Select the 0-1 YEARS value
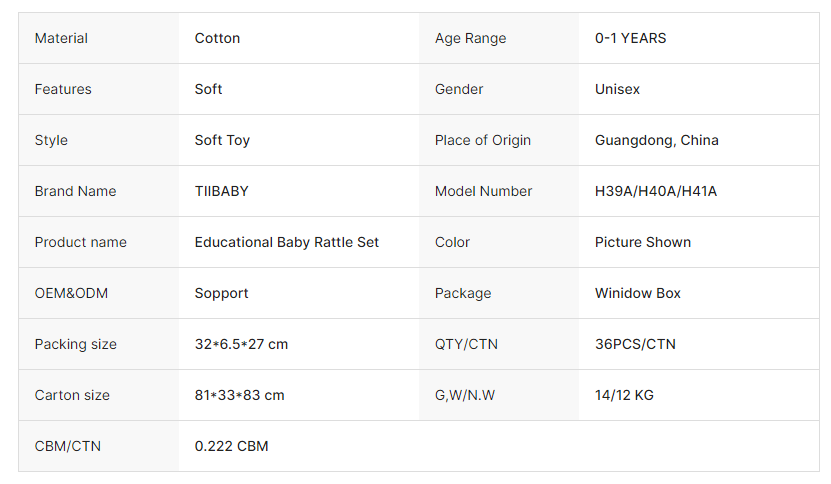This screenshot has height=484, width=831. [630, 38]
